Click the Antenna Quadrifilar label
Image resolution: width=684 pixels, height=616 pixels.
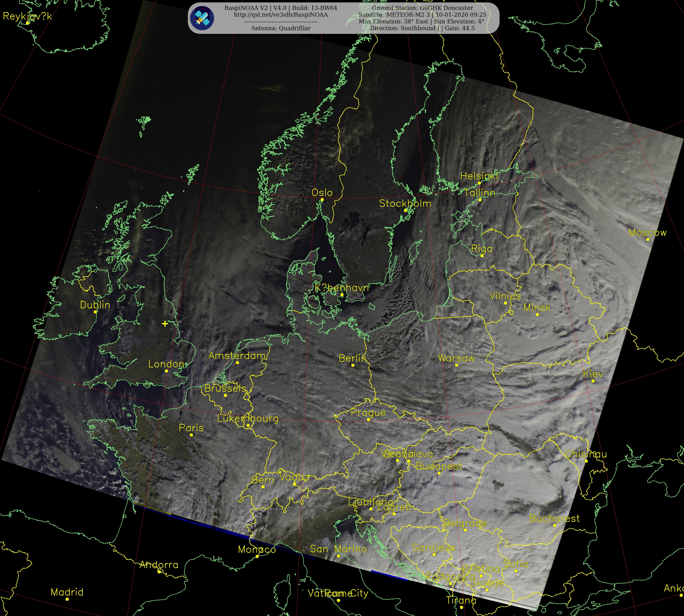pyautogui.click(x=280, y=28)
